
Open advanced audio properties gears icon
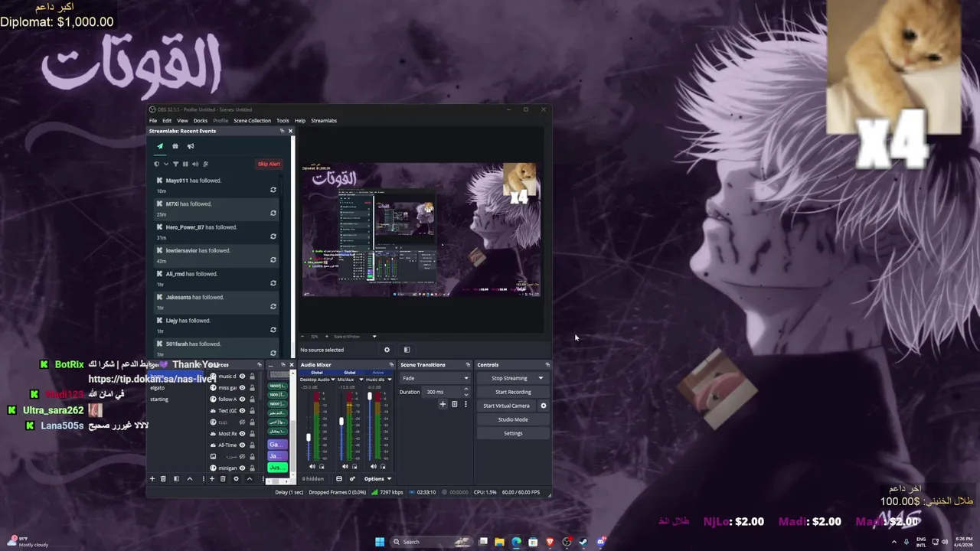[x=352, y=479]
